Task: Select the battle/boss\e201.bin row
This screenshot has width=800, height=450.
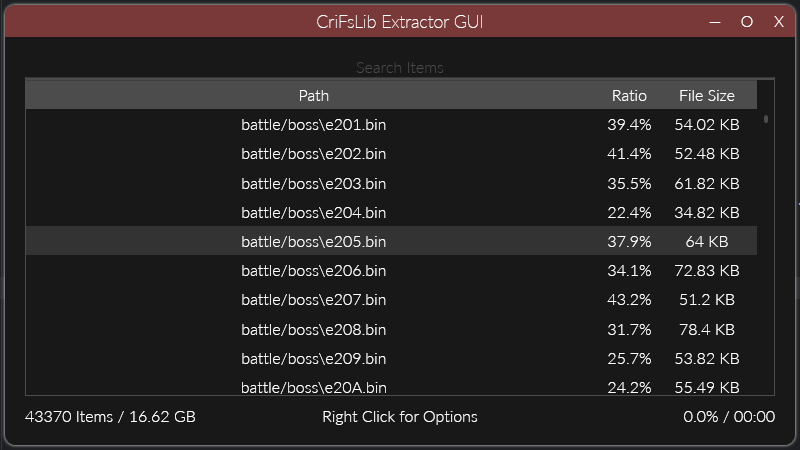Action: coord(313,125)
